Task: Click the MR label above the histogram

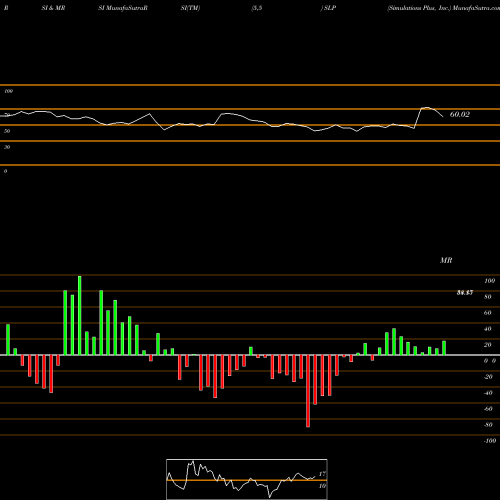Action: (x=446, y=260)
